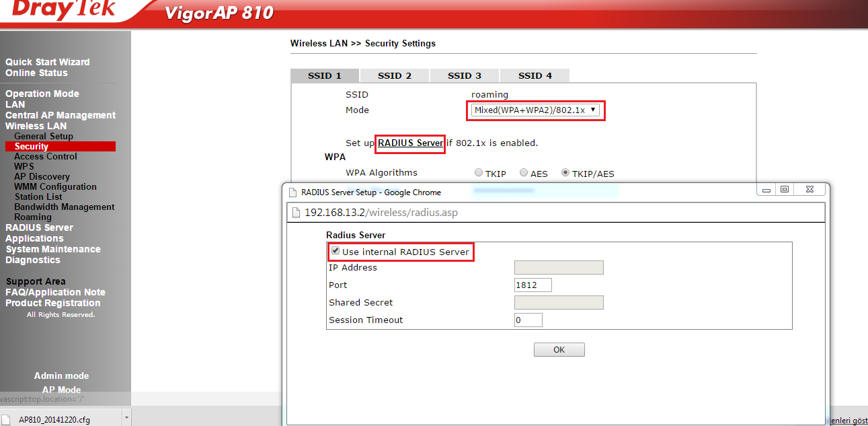Focus the Session Timeout field
Screen dimensions: 868x426
tap(528, 320)
